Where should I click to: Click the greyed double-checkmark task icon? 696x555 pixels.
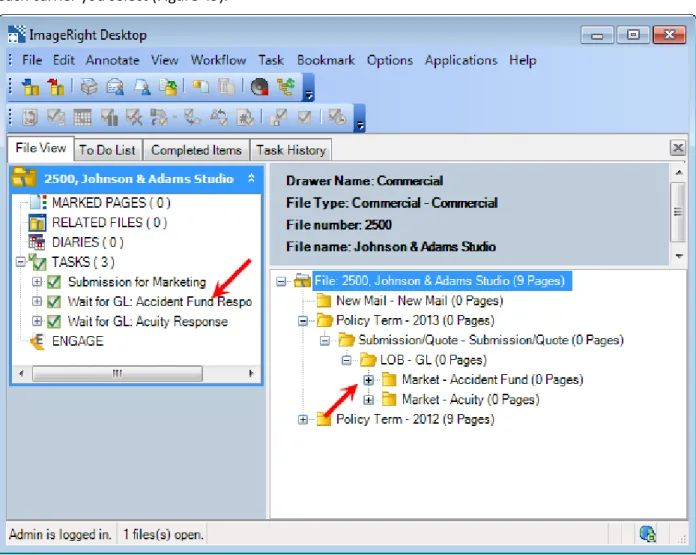click(56, 117)
